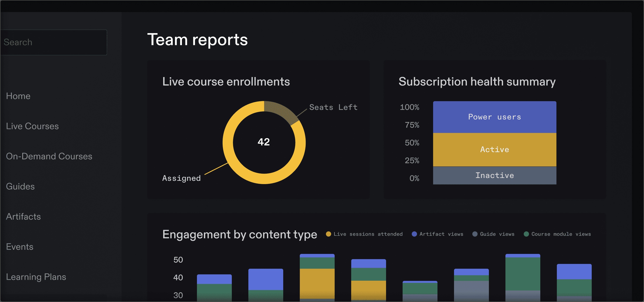Select Guides in the sidebar
The height and width of the screenshot is (302, 644).
20,186
